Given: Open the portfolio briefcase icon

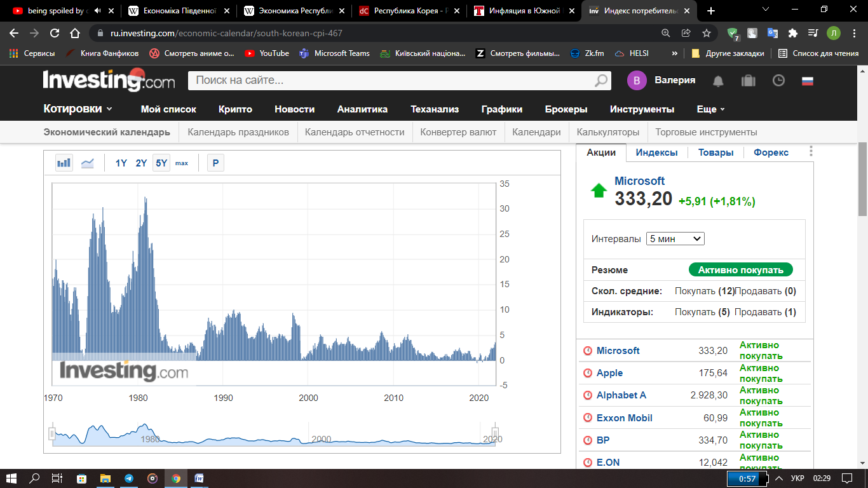Looking at the screenshot, I should pos(749,81).
